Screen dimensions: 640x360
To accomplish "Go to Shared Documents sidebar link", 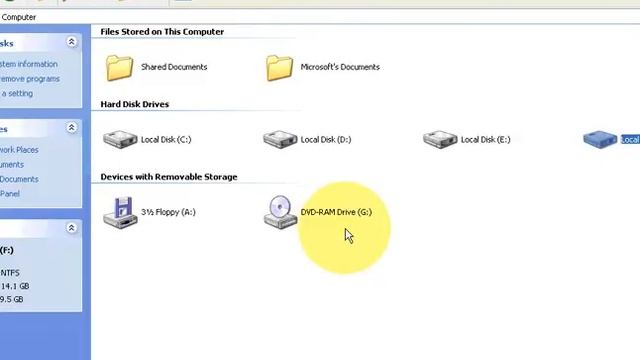I will click(x=19, y=179).
